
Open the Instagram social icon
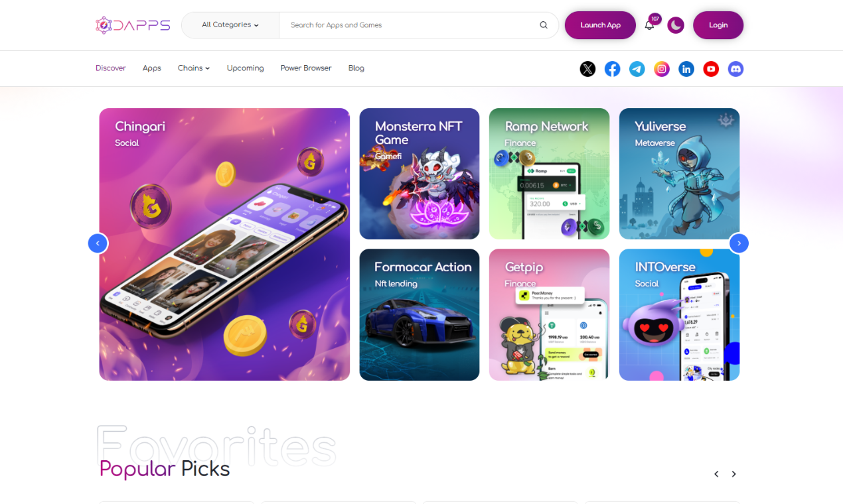point(662,69)
